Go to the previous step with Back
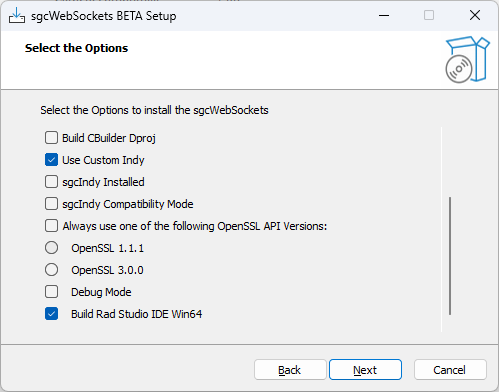499x392 pixels. (290, 370)
